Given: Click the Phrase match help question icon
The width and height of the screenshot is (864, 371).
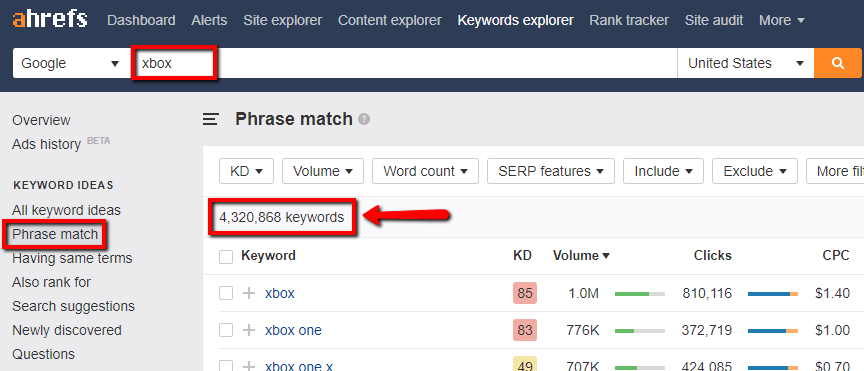Looking at the screenshot, I should (364, 119).
